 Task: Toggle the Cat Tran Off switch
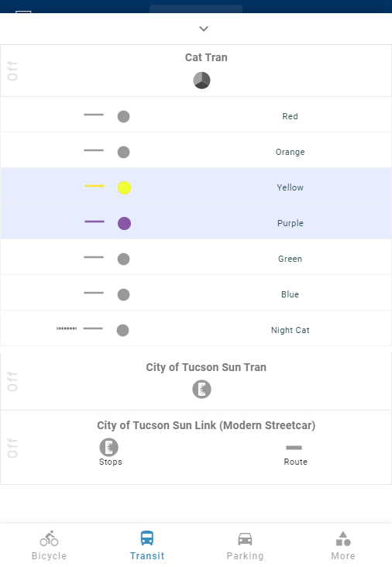[12, 71]
